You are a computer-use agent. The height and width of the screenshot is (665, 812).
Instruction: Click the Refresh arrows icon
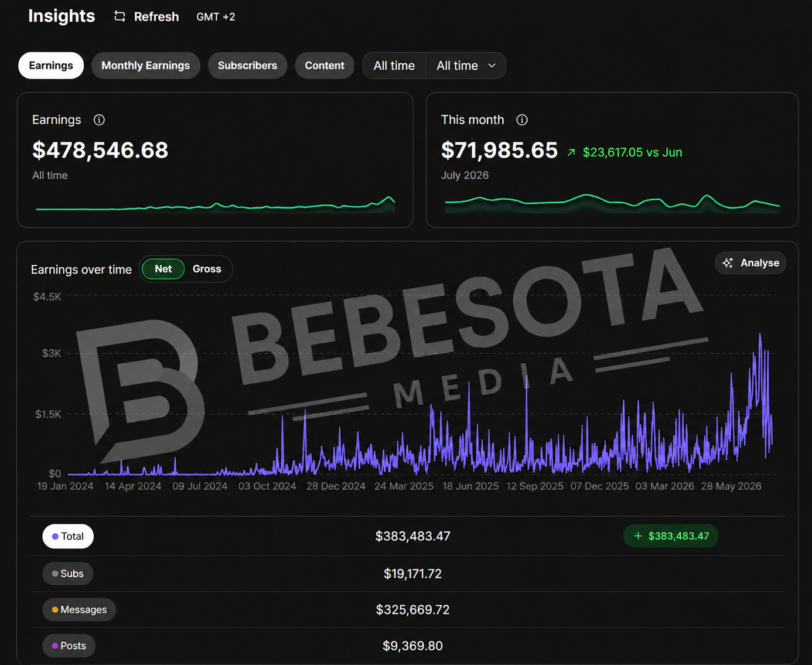(x=120, y=16)
